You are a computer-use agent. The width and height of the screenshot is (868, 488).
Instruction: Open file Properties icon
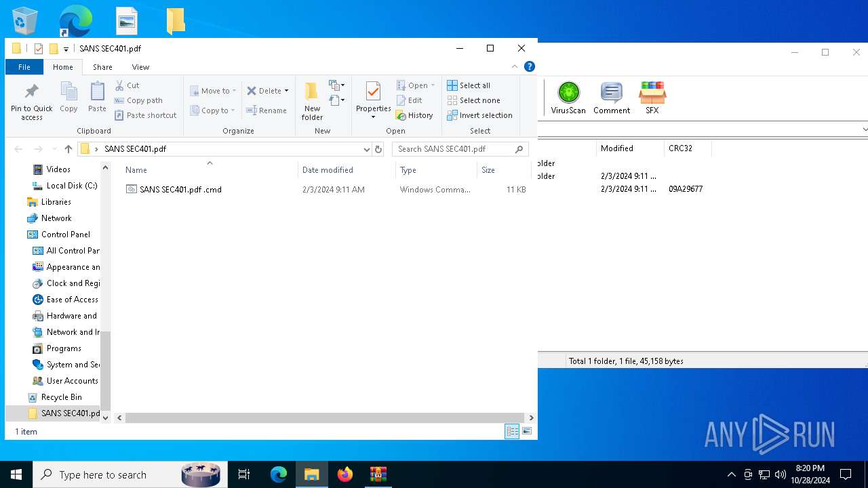(373, 91)
